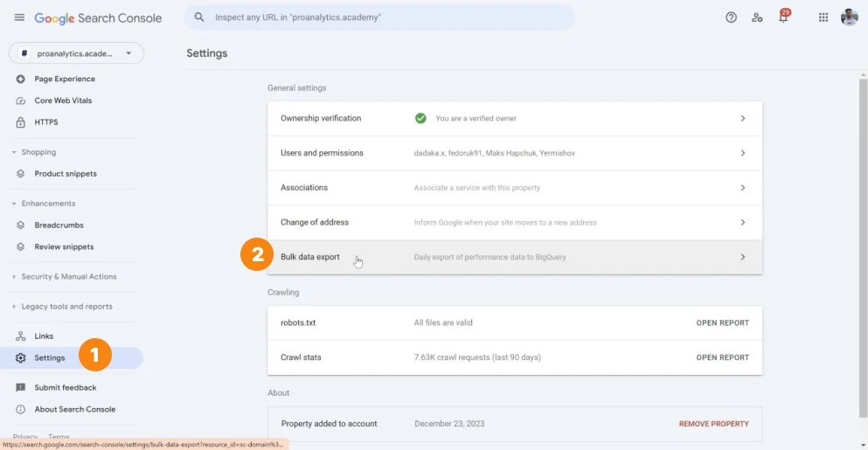Click the Settings gear icon
This screenshot has height=450, width=868.
(20, 357)
